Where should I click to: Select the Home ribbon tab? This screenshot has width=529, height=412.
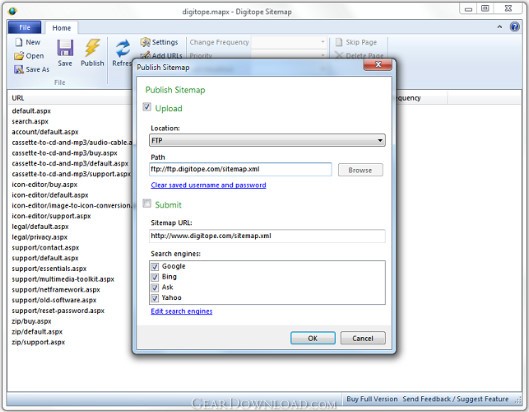61,28
